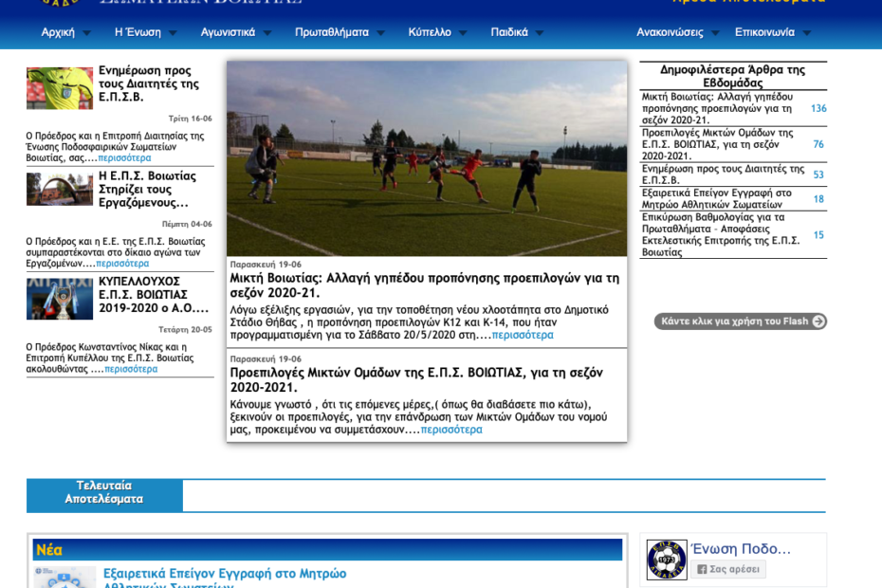This screenshot has height=588, width=882.
Task: Open the Ανακοινώσεις menu
Action: pyautogui.click(x=670, y=32)
